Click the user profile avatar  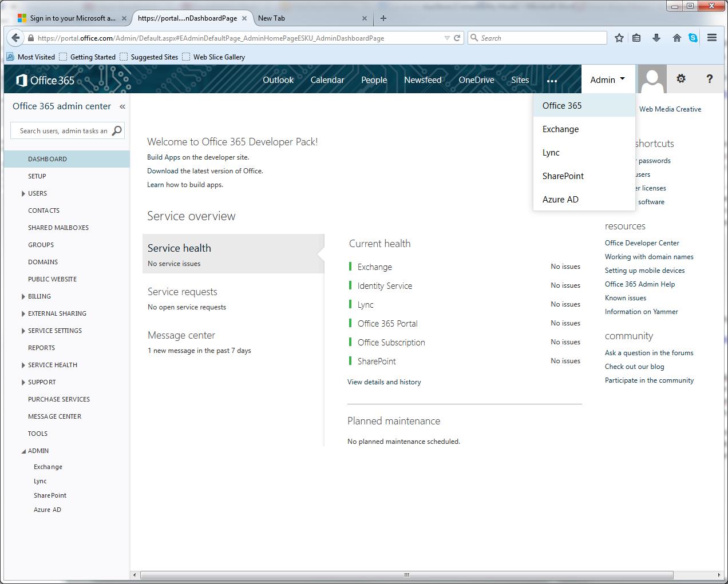coord(652,79)
